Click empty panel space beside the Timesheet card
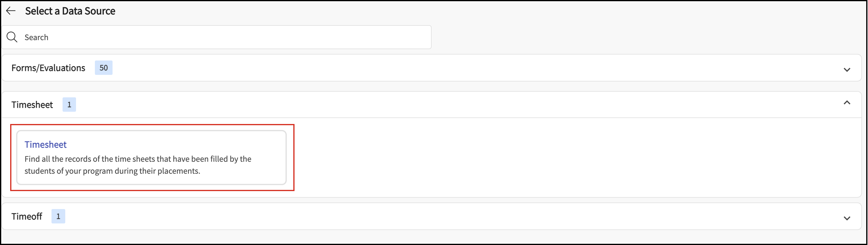This screenshot has height=245, width=868. pyautogui.click(x=539, y=158)
